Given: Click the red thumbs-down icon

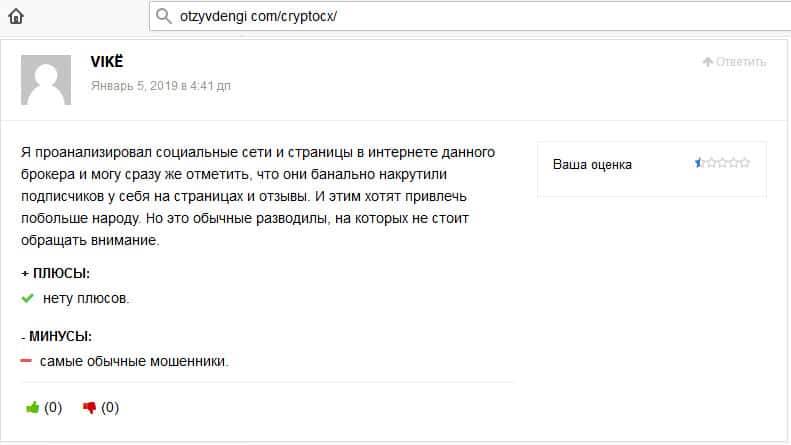Looking at the screenshot, I should 89,408.
